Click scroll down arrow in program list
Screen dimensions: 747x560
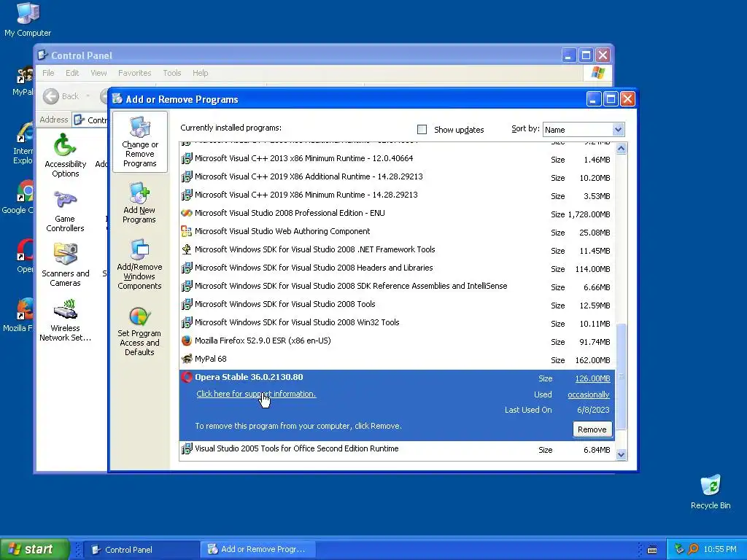[621, 454]
